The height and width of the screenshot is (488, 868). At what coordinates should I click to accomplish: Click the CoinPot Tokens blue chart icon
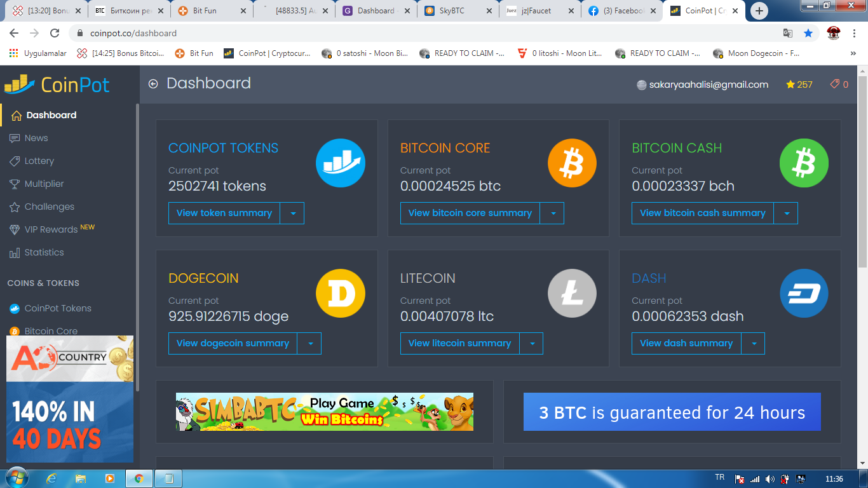click(x=341, y=163)
